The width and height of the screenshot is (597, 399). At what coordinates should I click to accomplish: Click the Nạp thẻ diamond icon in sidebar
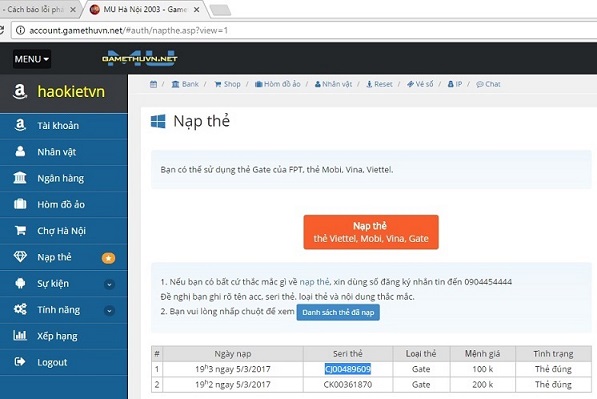point(20,257)
